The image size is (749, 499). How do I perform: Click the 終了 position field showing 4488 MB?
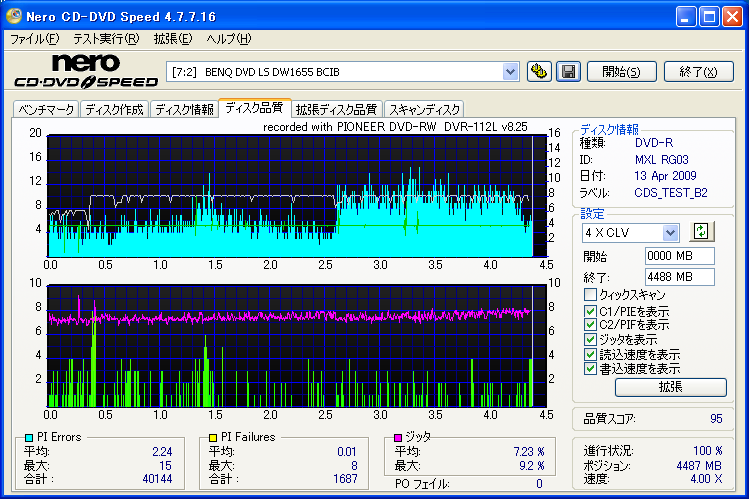pos(679,277)
